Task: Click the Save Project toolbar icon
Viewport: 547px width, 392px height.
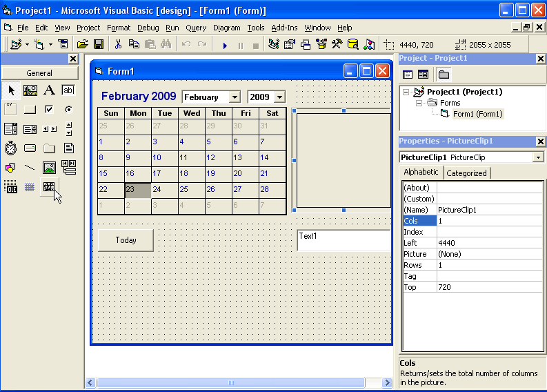Action: [99, 44]
